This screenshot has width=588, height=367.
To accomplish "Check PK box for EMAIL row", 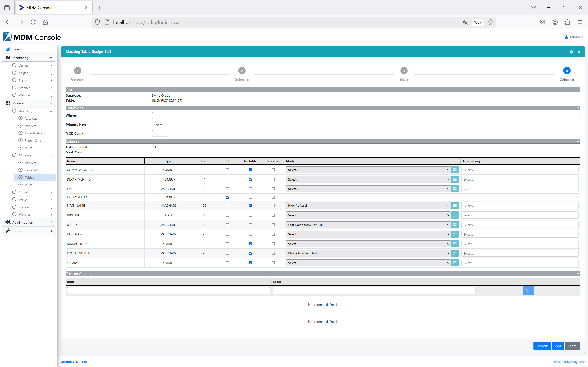I will pyautogui.click(x=227, y=189).
